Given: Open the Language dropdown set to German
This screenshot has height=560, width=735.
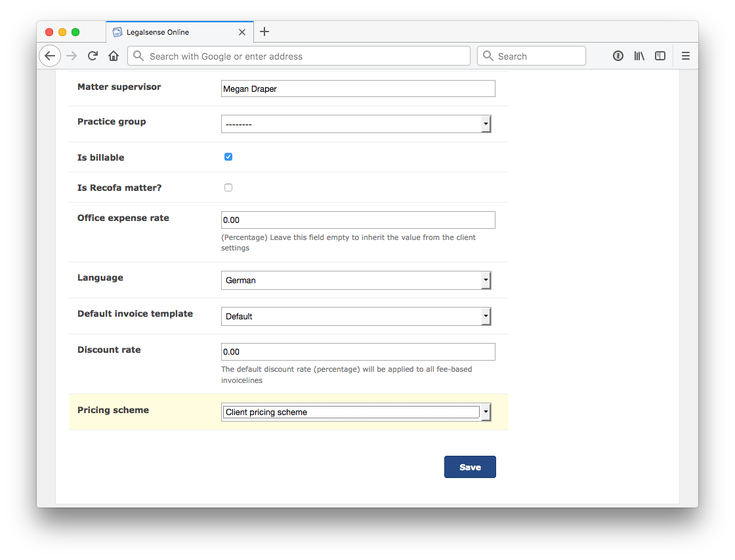Looking at the screenshot, I should [x=356, y=280].
